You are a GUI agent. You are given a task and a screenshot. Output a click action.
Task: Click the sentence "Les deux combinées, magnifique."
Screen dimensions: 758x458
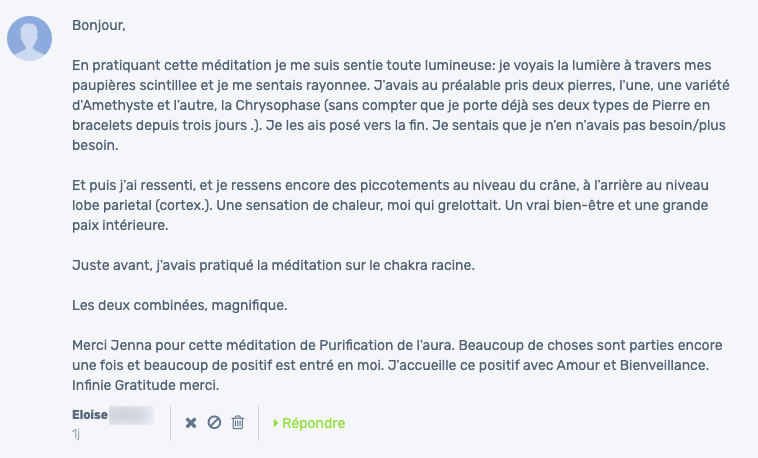pos(179,306)
